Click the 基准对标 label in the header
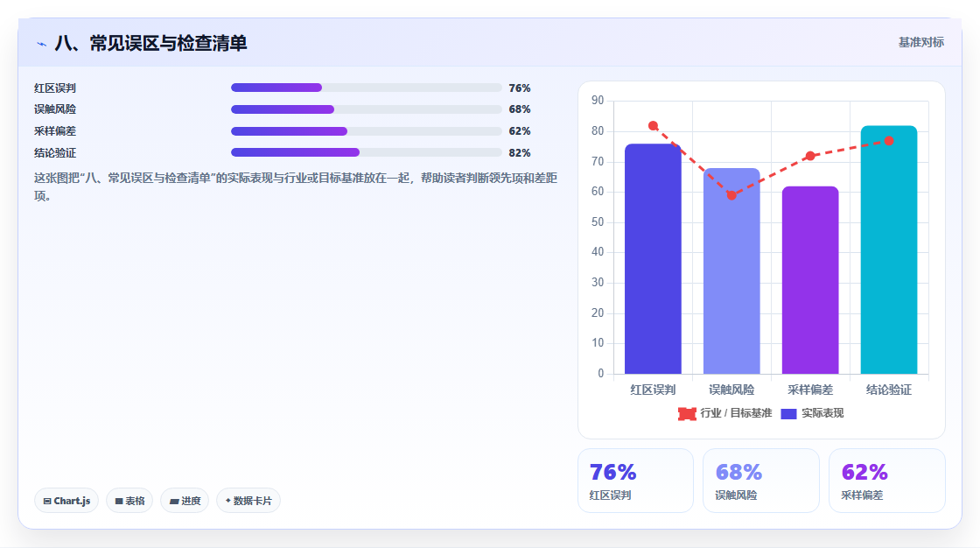980x548 pixels. tap(920, 43)
